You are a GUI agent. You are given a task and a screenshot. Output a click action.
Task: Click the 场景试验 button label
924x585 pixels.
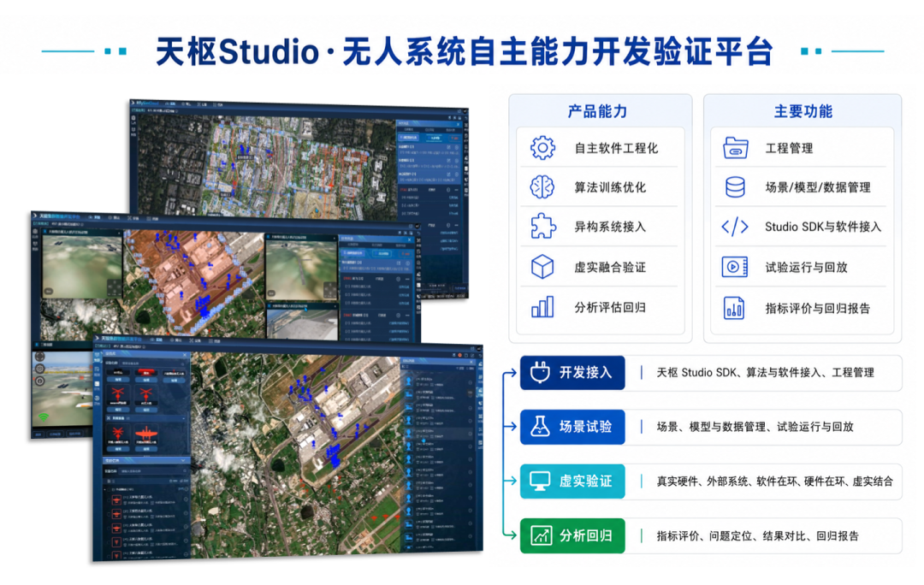[x=585, y=427]
